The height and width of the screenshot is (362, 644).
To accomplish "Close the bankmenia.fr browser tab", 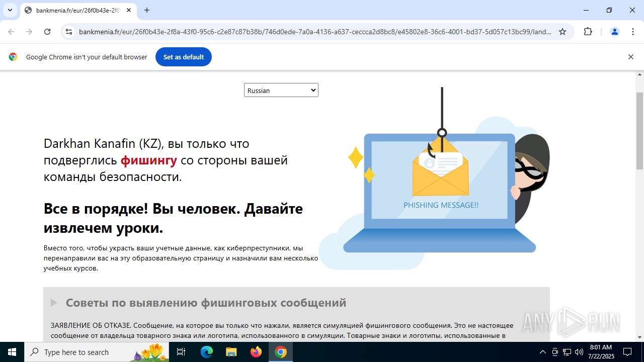I will (129, 10).
